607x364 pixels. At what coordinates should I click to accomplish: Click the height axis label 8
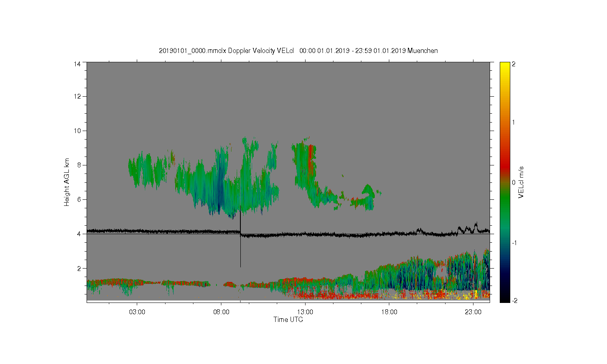[79, 165]
